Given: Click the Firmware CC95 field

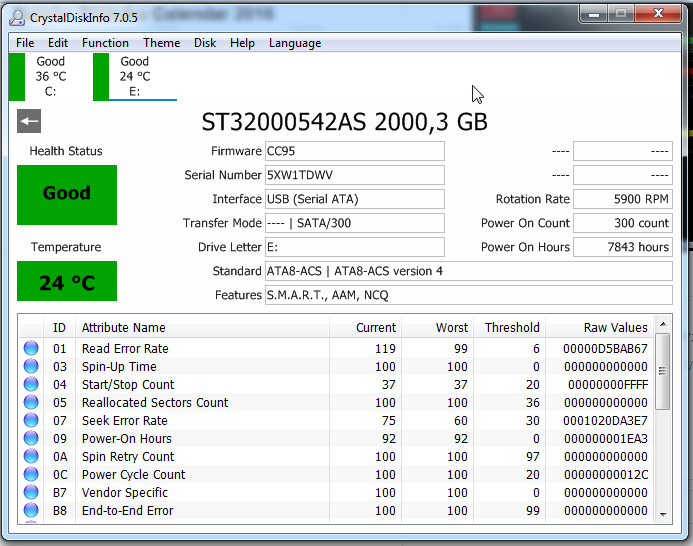Looking at the screenshot, I should [354, 151].
